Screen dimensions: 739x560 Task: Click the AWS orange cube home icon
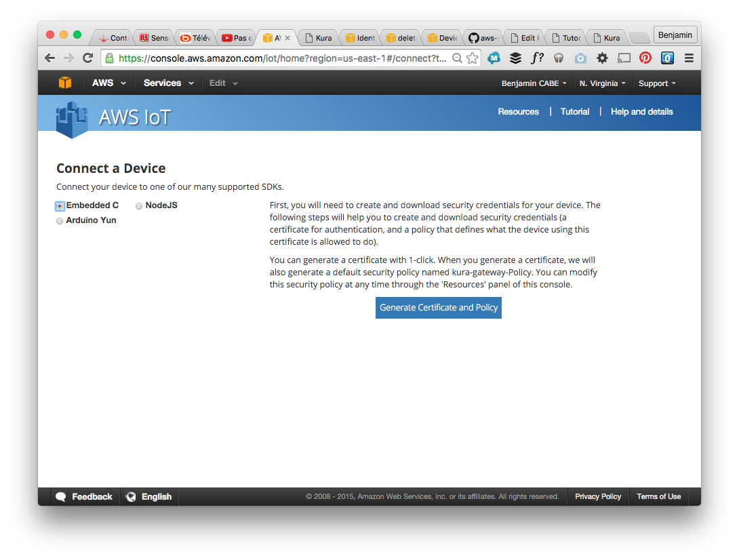[64, 83]
